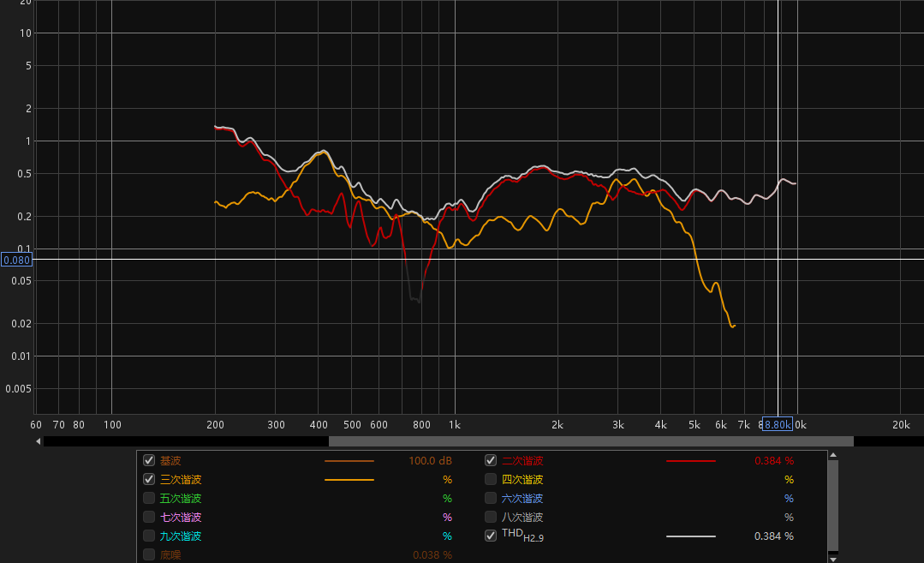The height and width of the screenshot is (563, 924).
Task: Disable the 二次谐波 trace checkbox
Action: pyautogui.click(x=491, y=460)
